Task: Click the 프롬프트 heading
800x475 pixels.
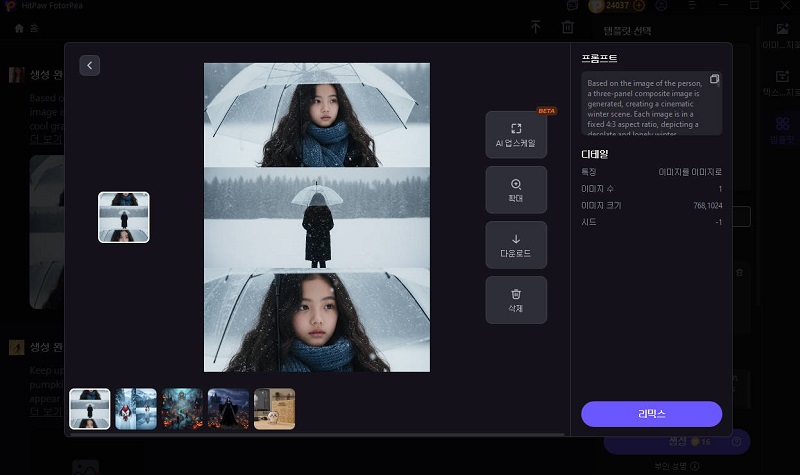Action: [599, 58]
